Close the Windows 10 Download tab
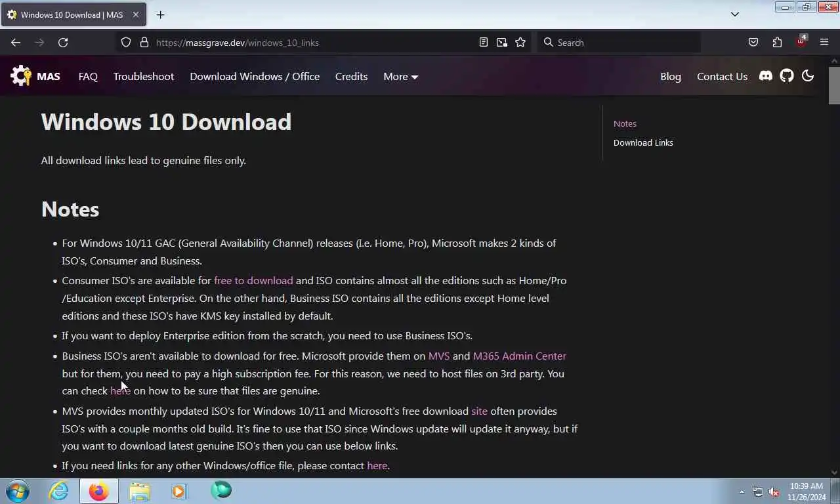Screen dimensions: 840x504 point(136,14)
